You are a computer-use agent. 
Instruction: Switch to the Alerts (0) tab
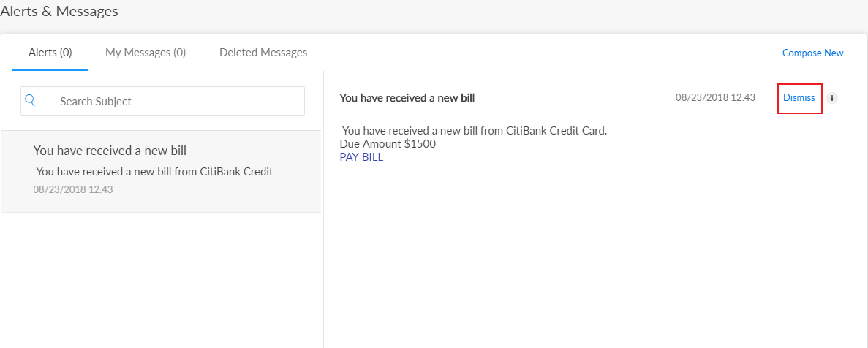(x=50, y=53)
